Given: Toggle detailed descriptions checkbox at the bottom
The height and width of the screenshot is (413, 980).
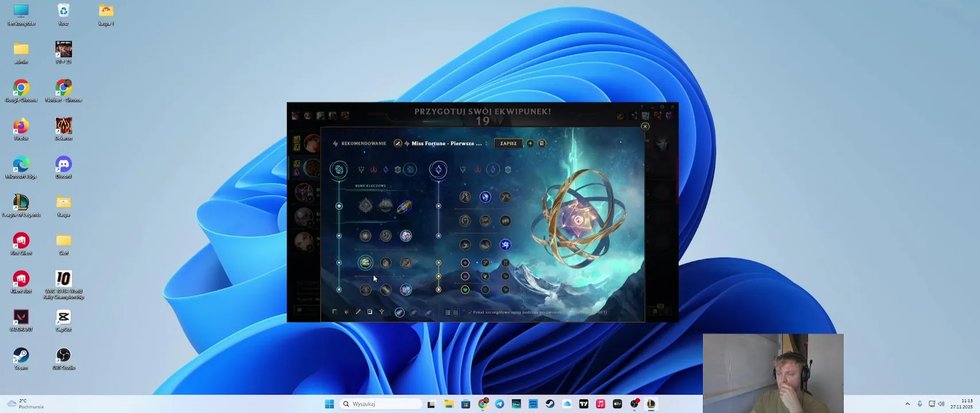Looking at the screenshot, I should (470, 313).
